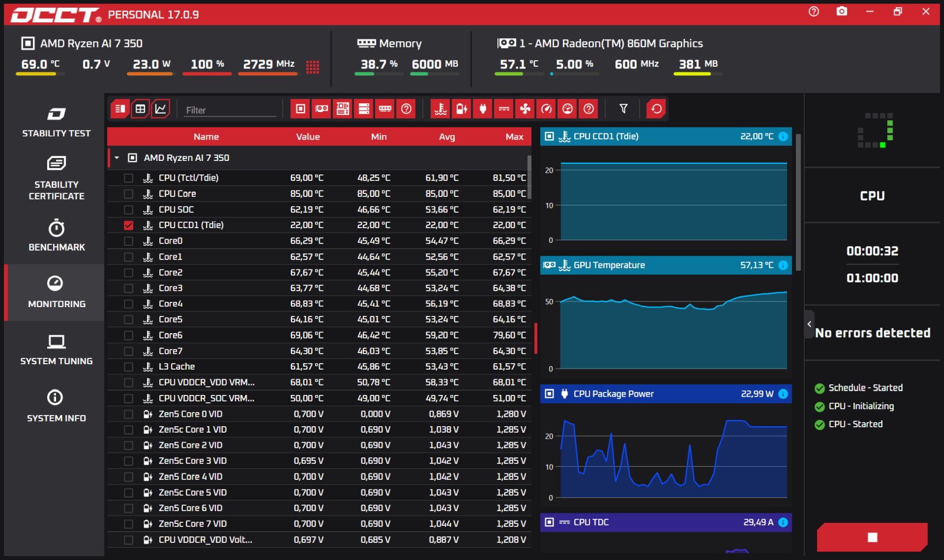Click the Filter text field
The height and width of the screenshot is (560, 944).
click(230, 110)
